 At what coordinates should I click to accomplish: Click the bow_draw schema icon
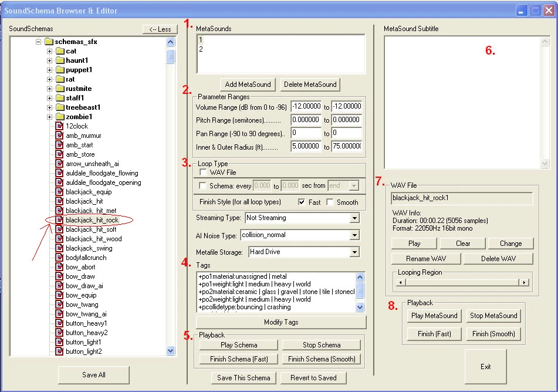pos(59,276)
